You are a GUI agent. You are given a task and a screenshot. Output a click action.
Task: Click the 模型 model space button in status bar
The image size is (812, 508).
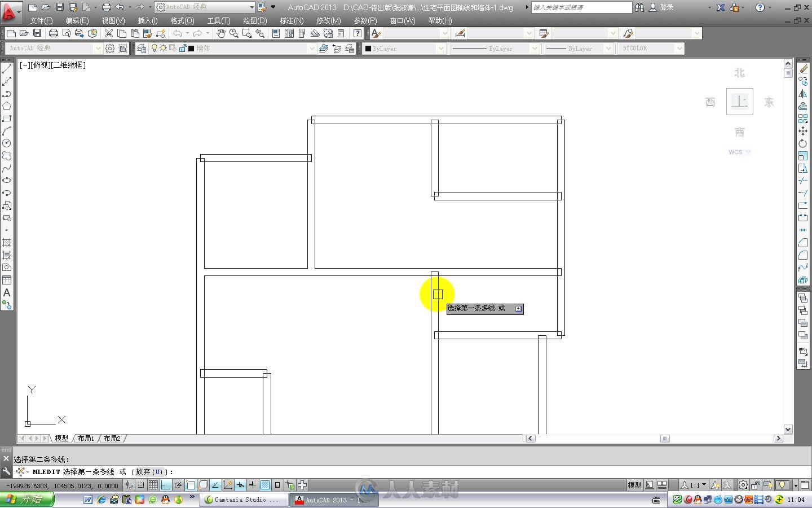click(634, 485)
